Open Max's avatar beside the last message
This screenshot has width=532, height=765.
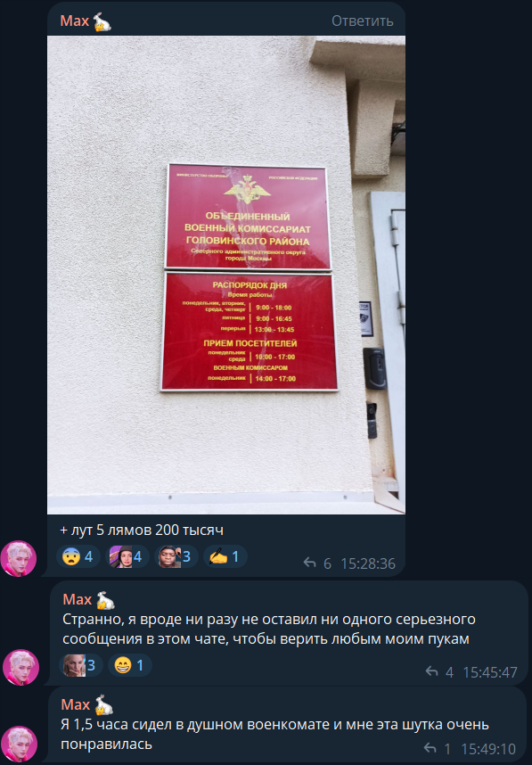19,744
